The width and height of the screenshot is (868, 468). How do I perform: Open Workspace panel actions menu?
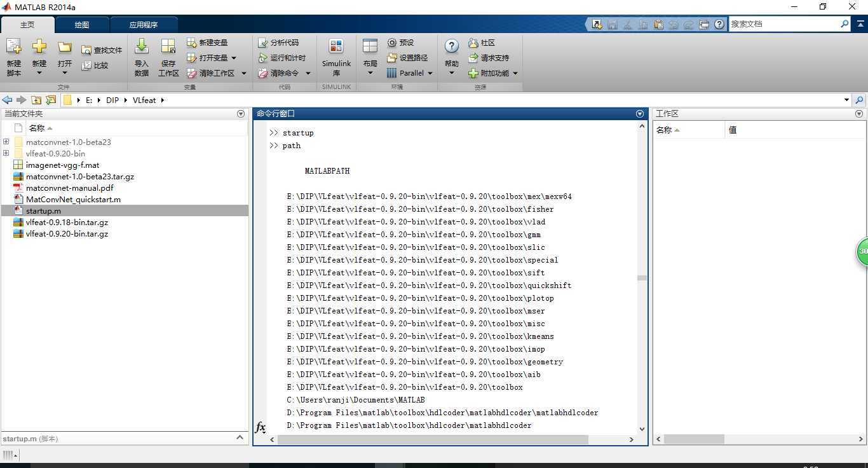(860, 114)
